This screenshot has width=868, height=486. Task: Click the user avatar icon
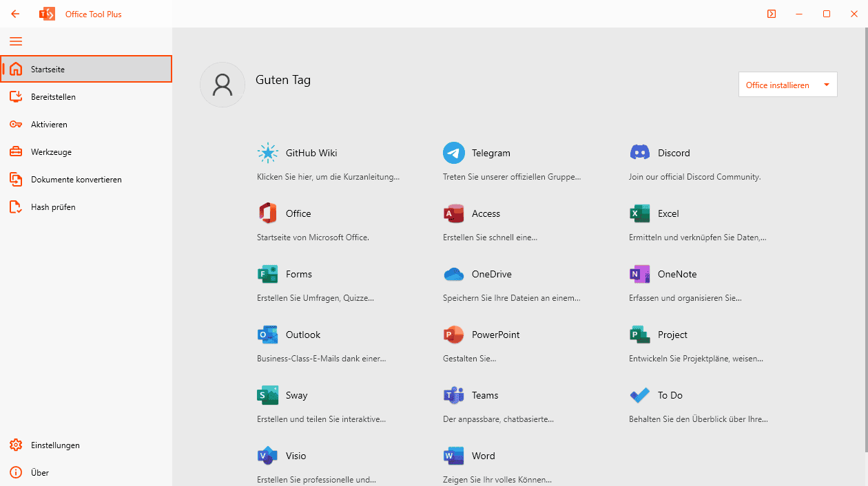tap(223, 85)
